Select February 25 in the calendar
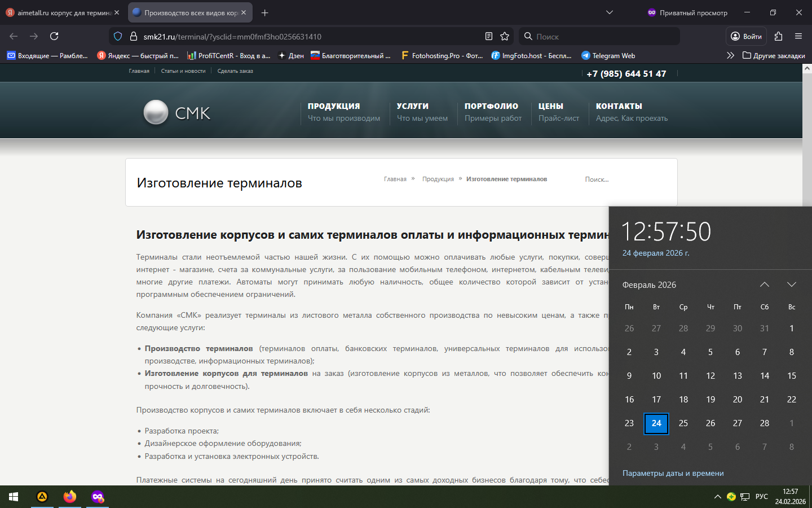This screenshot has width=812, height=508. point(683,423)
